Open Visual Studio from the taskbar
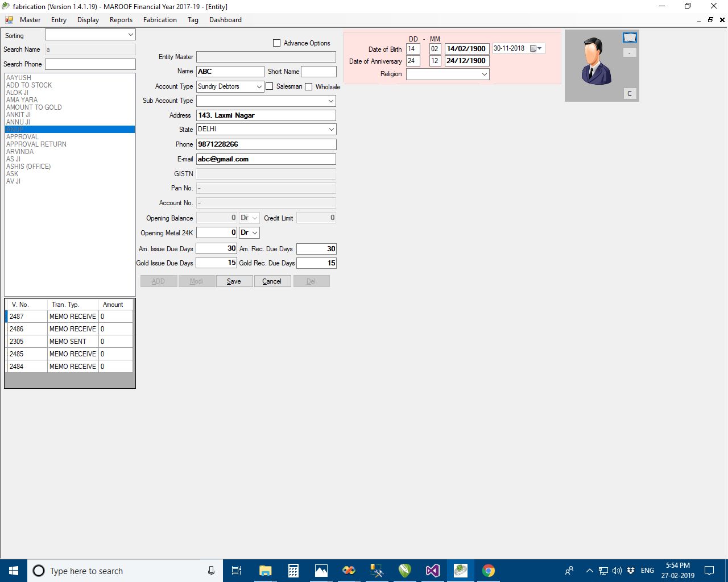This screenshot has width=728, height=582. coord(432,571)
